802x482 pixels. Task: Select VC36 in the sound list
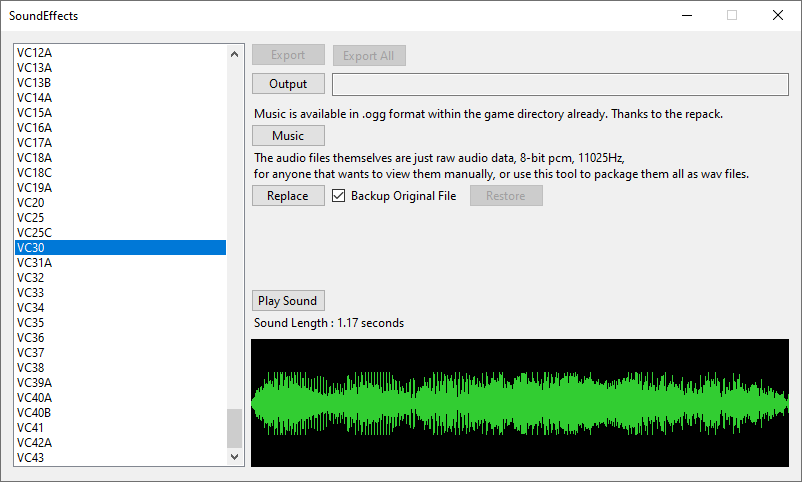[x=121, y=338]
